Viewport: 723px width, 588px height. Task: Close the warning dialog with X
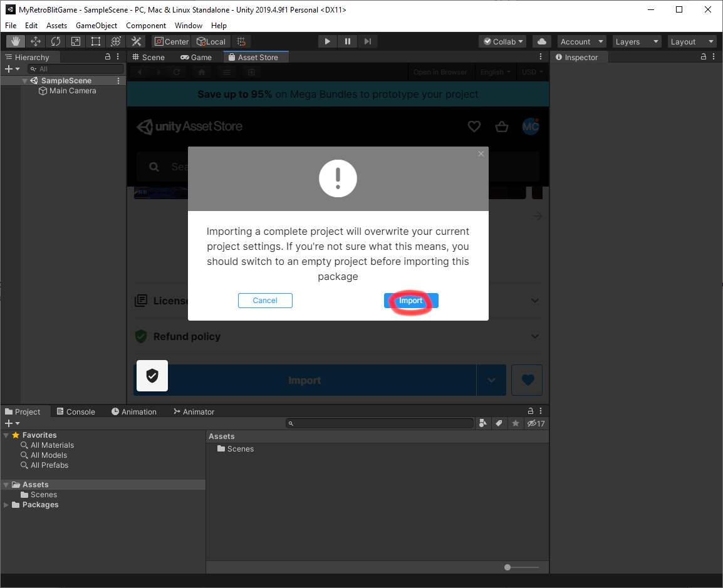(x=481, y=154)
